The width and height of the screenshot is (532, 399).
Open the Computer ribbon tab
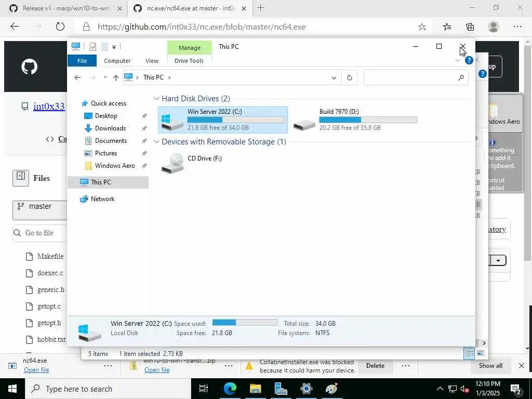coord(117,61)
